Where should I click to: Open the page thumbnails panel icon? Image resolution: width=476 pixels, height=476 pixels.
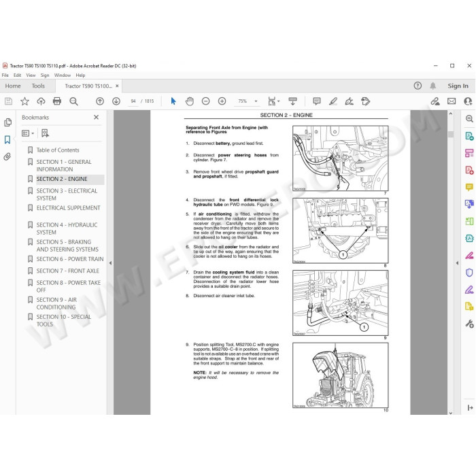(8, 122)
